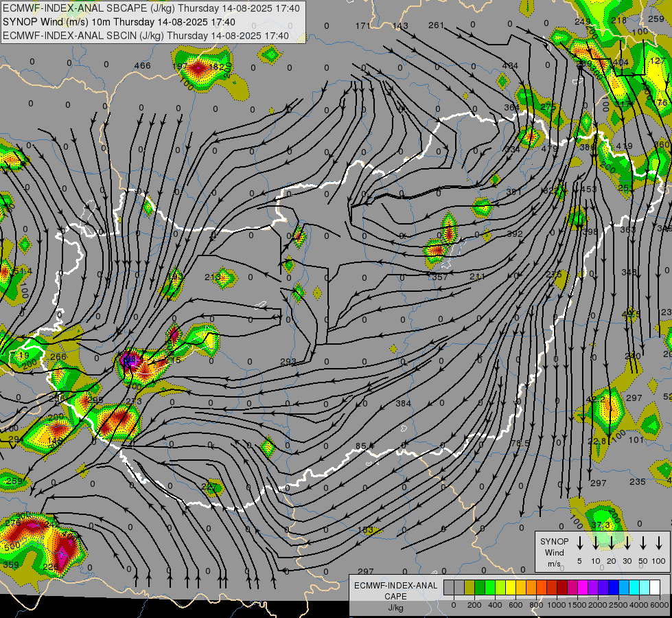Pick the bright cyan CAPE legend swatch

(634, 588)
